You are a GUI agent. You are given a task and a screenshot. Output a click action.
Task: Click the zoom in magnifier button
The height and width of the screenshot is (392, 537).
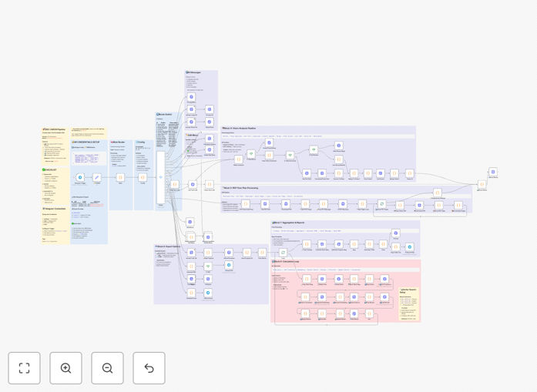[x=65, y=368]
